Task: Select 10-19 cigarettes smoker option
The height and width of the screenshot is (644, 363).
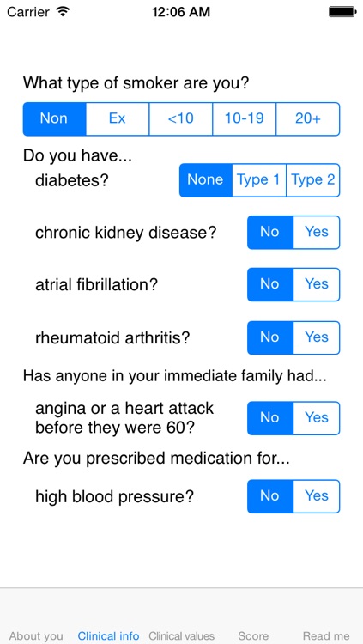Action: (x=245, y=118)
